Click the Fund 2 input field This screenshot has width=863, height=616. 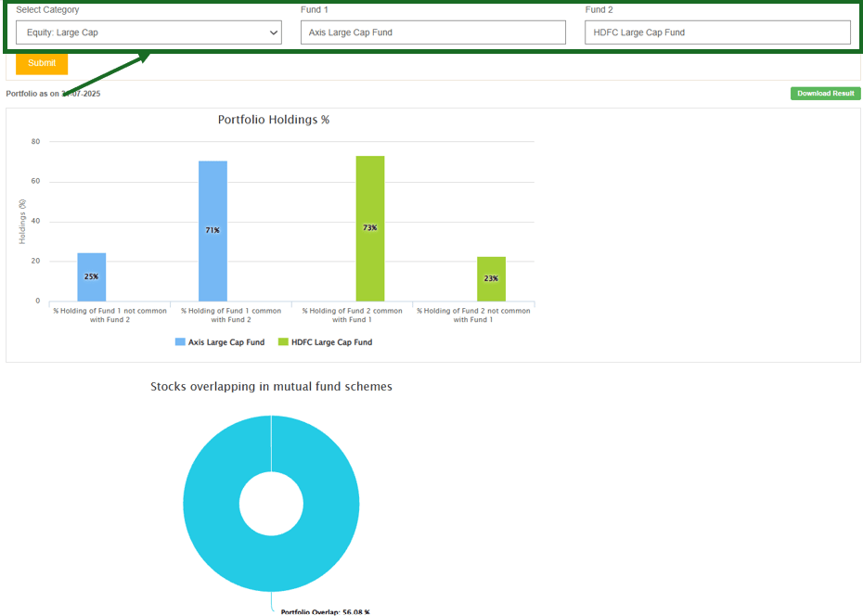click(717, 32)
